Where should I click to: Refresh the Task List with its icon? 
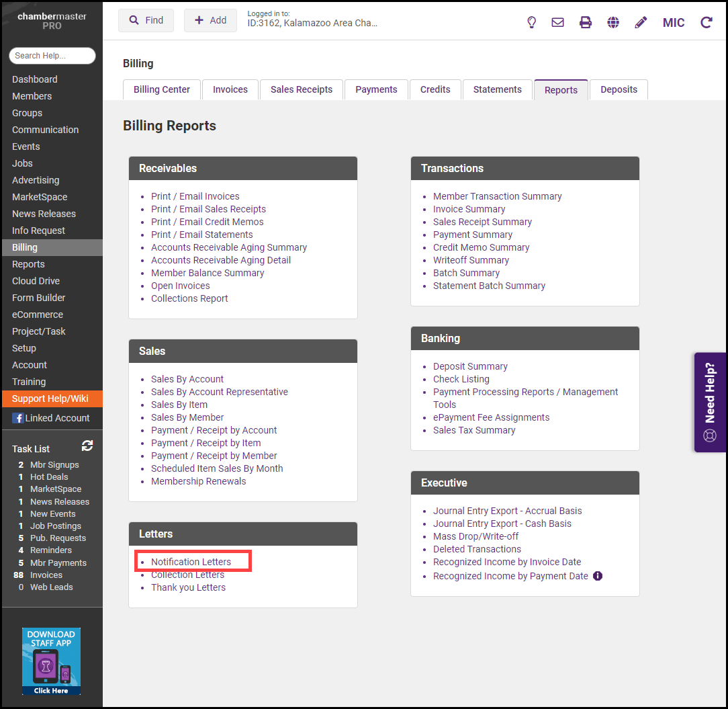point(87,446)
